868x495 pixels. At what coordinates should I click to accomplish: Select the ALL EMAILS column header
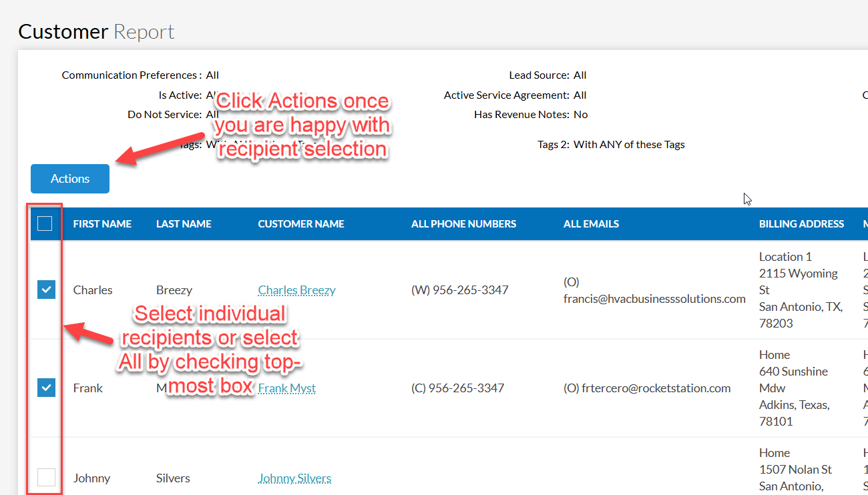coord(591,224)
